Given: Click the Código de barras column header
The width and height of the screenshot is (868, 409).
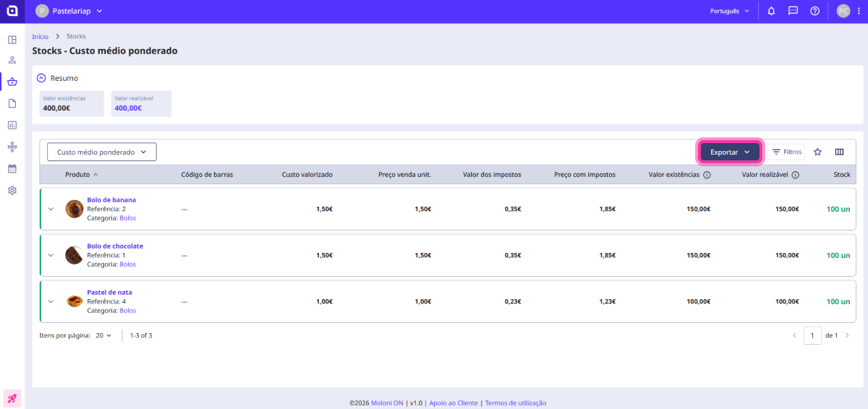Looking at the screenshot, I should pos(207,175).
